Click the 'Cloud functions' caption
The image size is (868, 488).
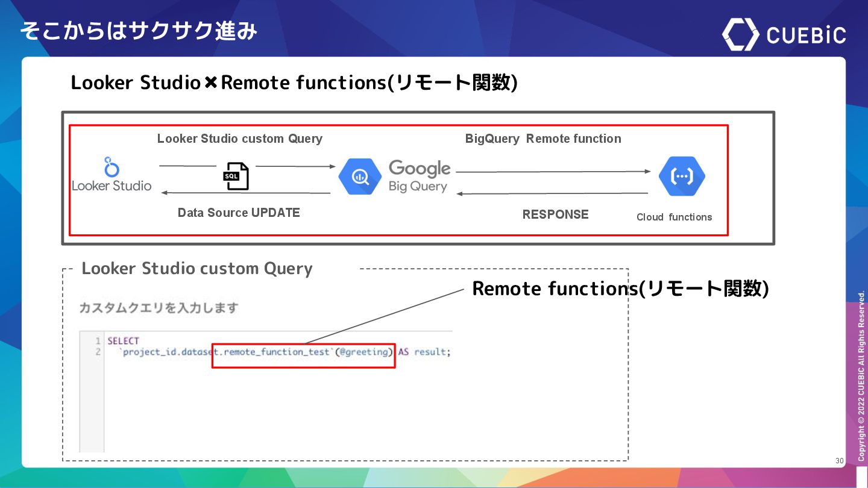pyautogui.click(x=674, y=217)
